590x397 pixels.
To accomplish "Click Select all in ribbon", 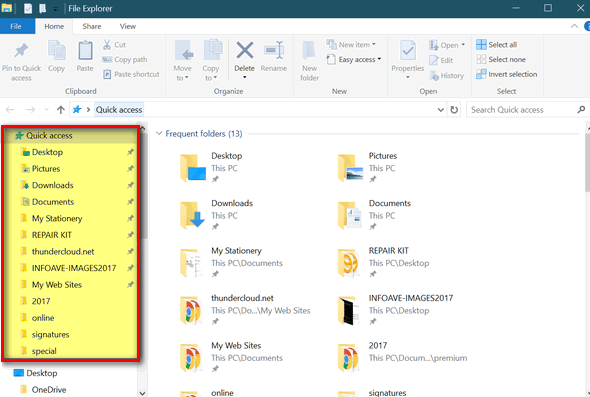I will (x=497, y=45).
